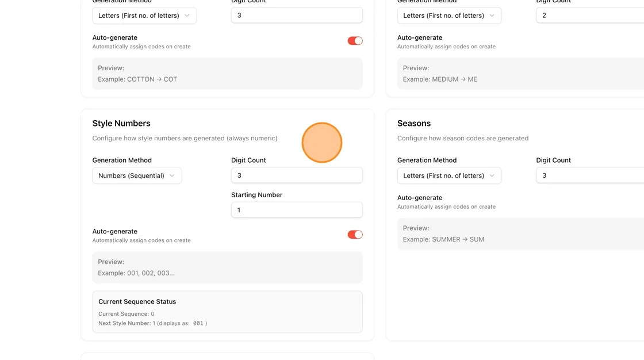Select 'Auto-generate' label in Style Numbers card
This screenshot has height=360, width=644.
114,231
